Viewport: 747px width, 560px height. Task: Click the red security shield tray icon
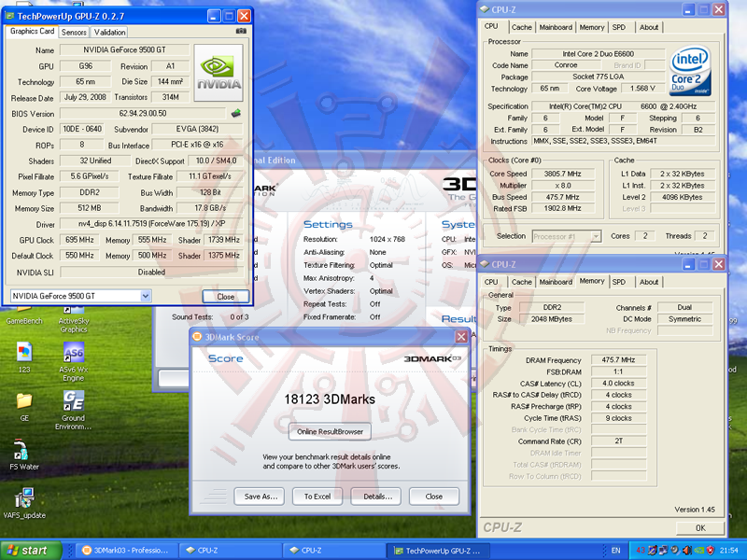(711, 551)
